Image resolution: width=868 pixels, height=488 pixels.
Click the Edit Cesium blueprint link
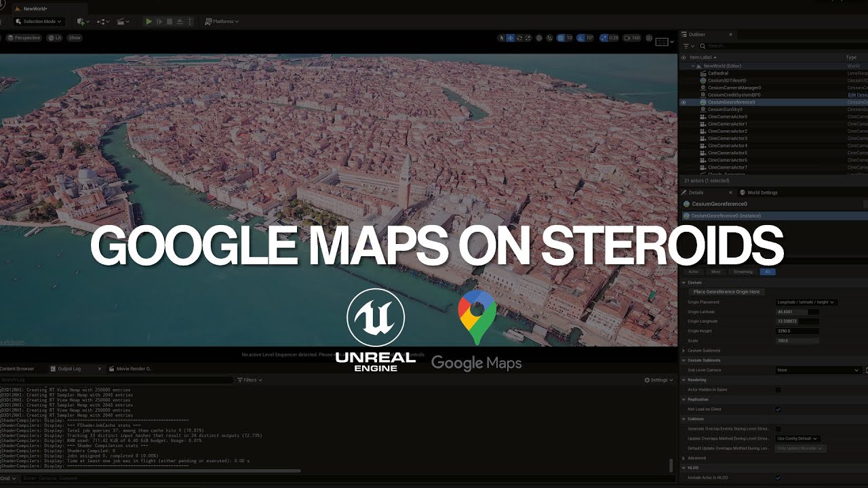click(858, 95)
